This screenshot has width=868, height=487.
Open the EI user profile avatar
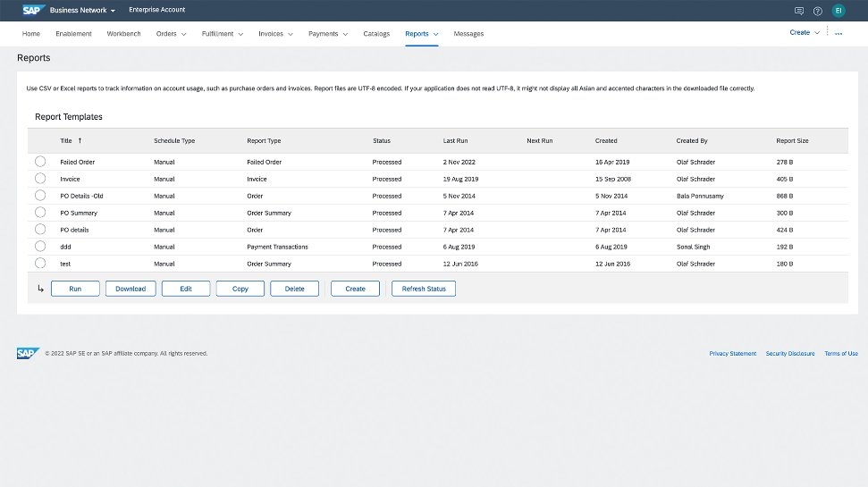pos(839,11)
